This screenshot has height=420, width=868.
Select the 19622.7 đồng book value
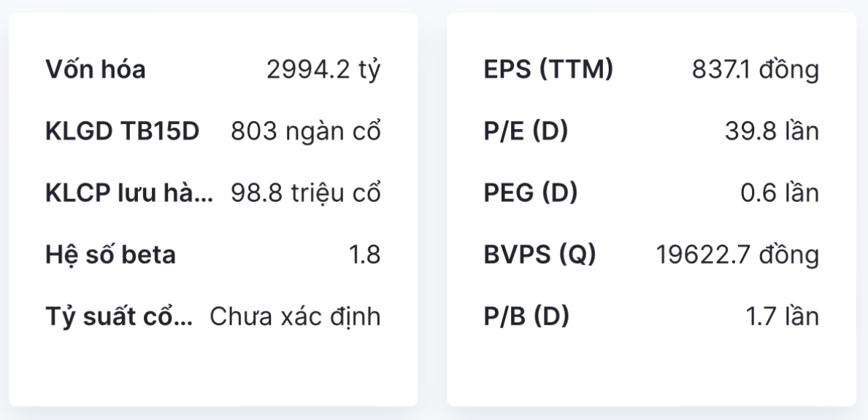[737, 256]
